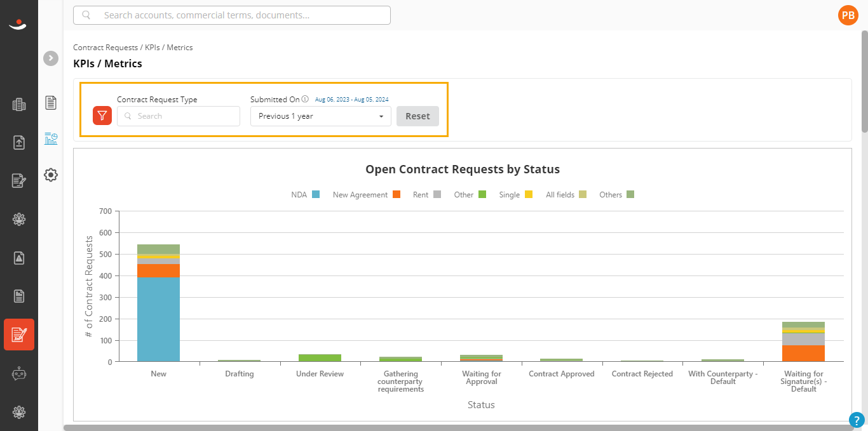Viewport: 868px width, 431px height.
Task: Click the global search accounts field
Action: point(232,15)
